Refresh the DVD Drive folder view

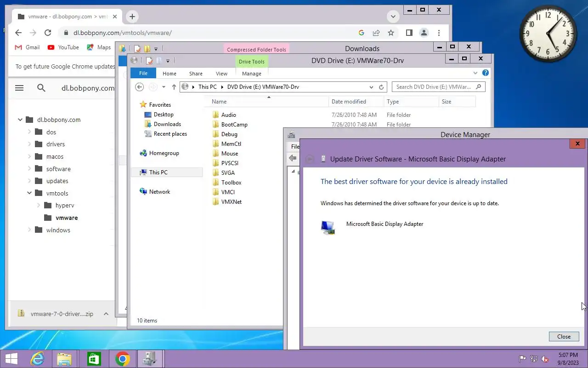[381, 87]
